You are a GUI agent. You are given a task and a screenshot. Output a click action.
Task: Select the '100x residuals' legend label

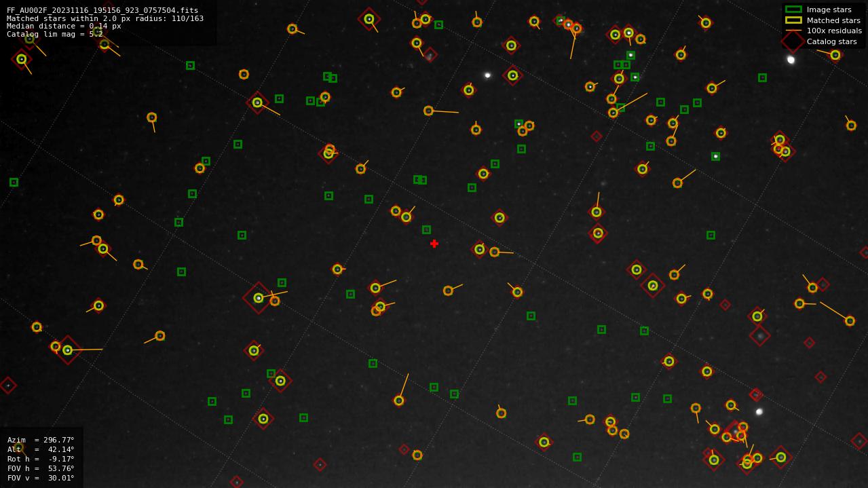pyautogui.click(x=834, y=31)
